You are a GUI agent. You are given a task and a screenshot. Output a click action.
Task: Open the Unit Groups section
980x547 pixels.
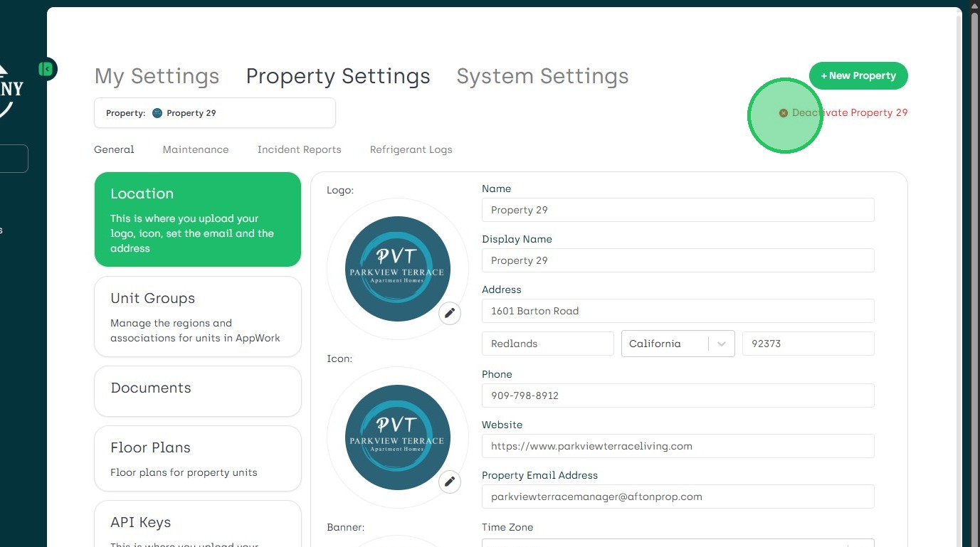coord(198,317)
